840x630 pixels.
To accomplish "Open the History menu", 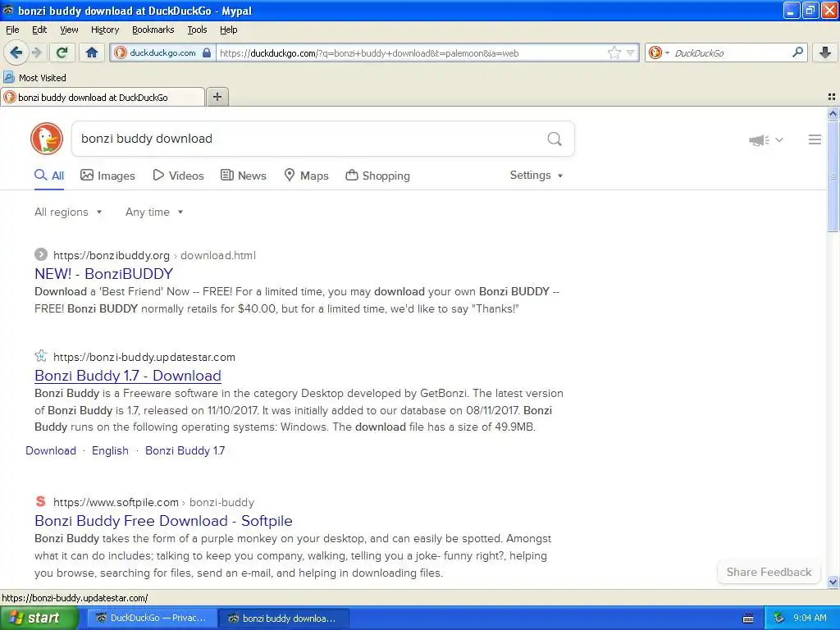I will 104,30.
